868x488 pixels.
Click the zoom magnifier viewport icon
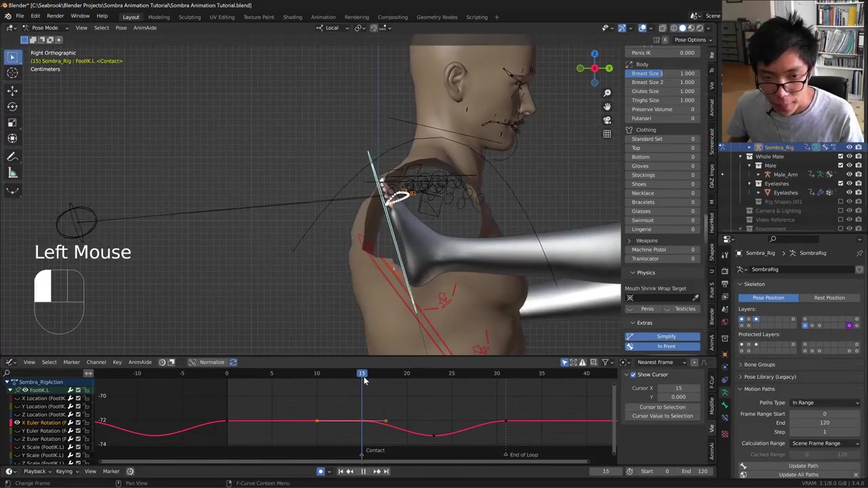click(607, 93)
